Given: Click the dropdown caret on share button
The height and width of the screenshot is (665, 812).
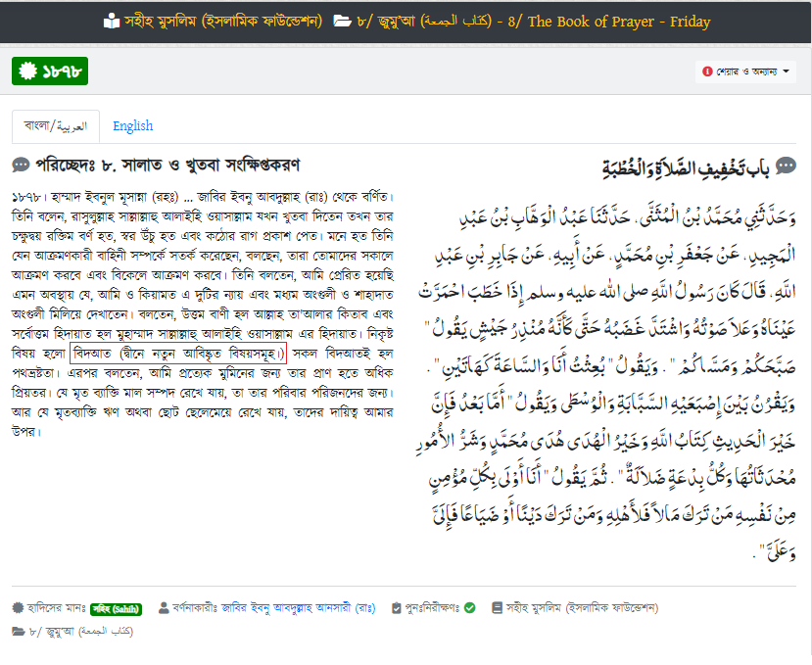Looking at the screenshot, I should (x=787, y=71).
